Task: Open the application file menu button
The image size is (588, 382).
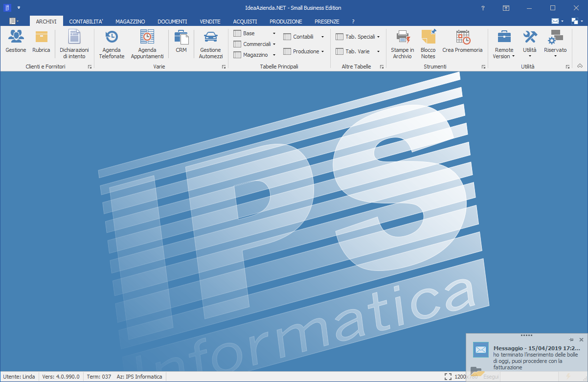Action: coord(14,21)
